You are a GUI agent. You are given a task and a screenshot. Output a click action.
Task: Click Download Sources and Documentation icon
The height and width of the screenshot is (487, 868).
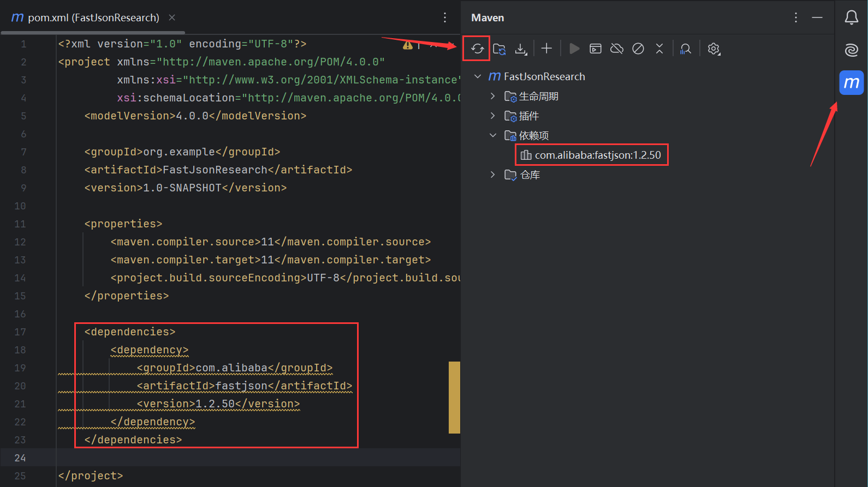click(521, 49)
